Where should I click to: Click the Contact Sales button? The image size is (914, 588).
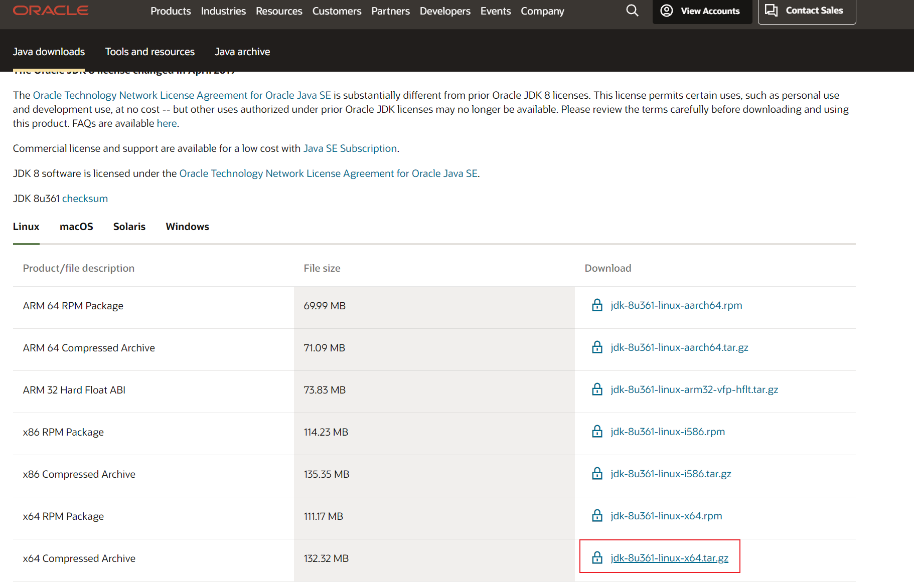(x=807, y=11)
